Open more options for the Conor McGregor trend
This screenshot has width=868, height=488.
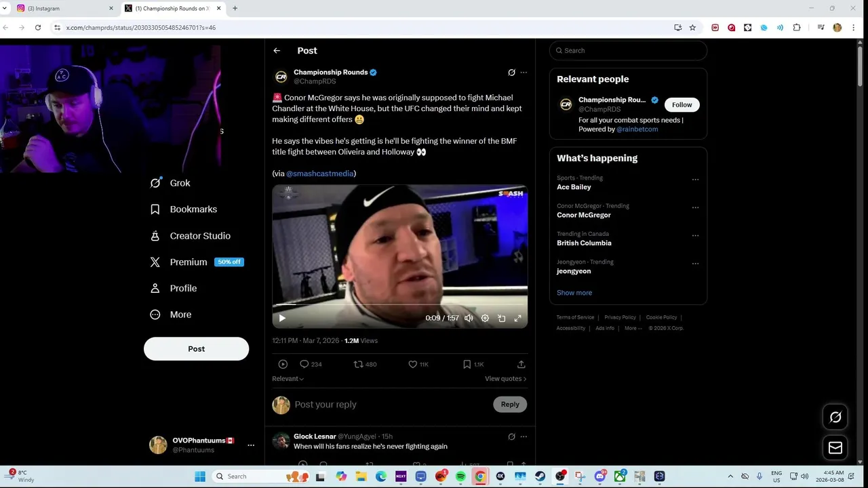point(695,207)
